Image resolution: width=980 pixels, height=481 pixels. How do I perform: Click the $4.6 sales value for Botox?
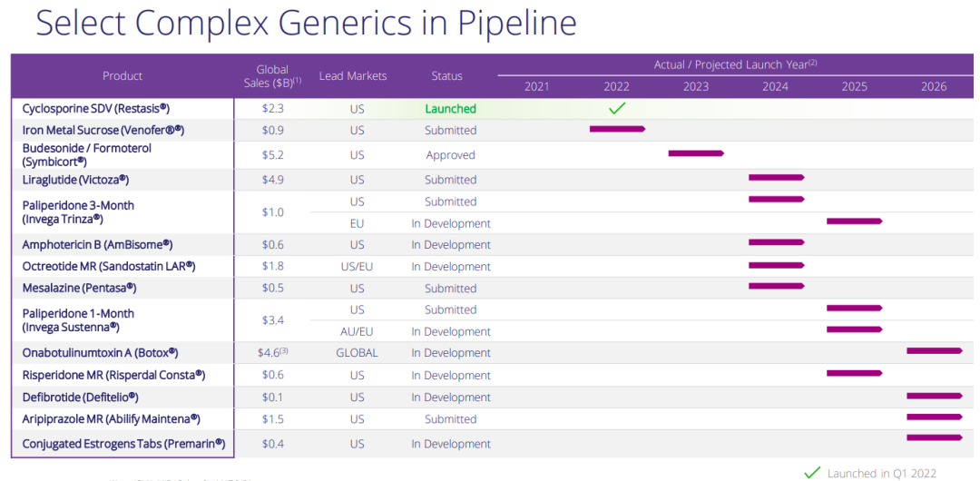pos(273,353)
